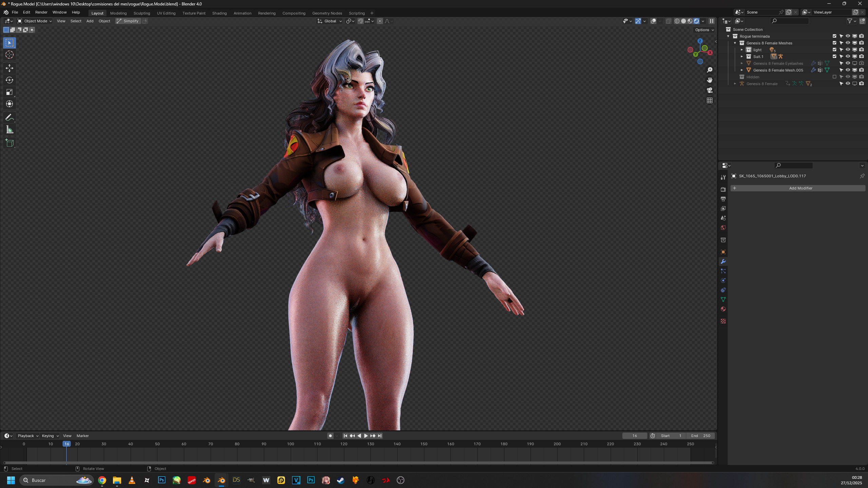
Task: Click the current frame marker at 16
Action: [67, 444]
